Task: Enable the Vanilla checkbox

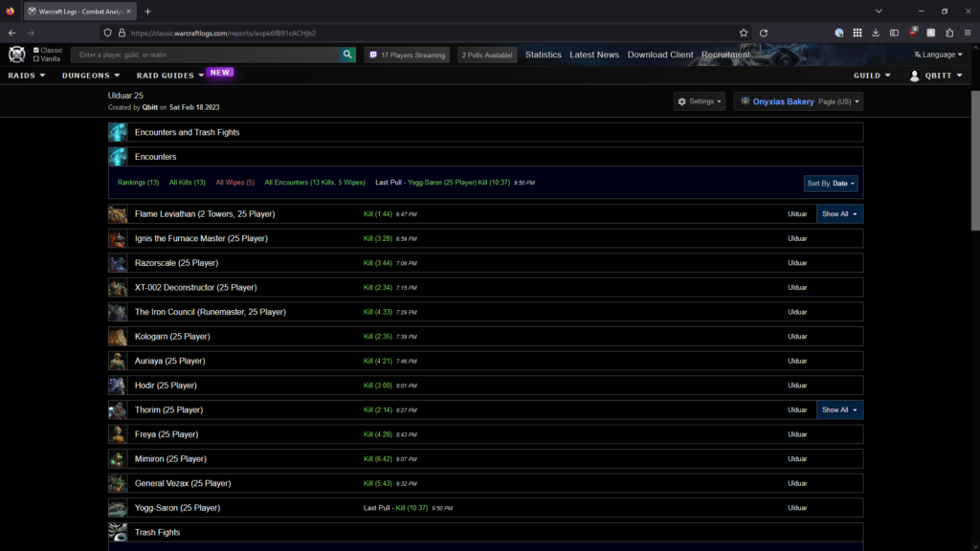Action: [x=36, y=59]
